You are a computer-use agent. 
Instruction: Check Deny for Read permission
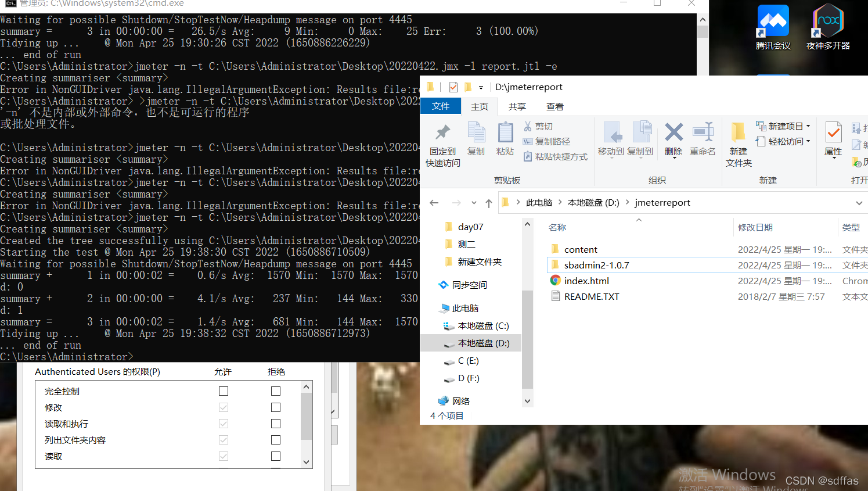tap(276, 456)
